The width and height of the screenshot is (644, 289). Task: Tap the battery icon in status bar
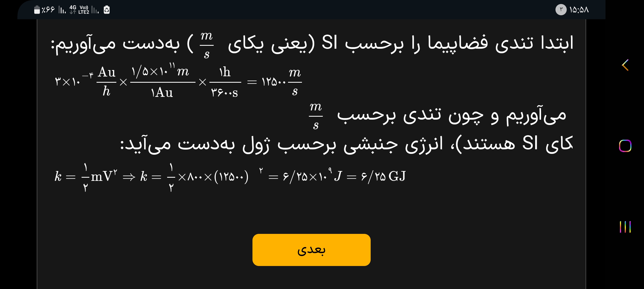(37, 10)
